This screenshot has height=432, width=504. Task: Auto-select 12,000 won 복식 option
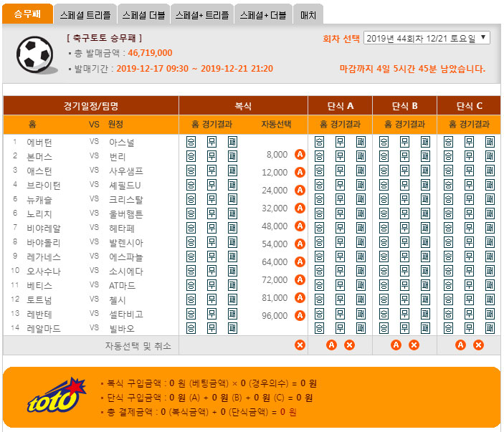(x=300, y=173)
